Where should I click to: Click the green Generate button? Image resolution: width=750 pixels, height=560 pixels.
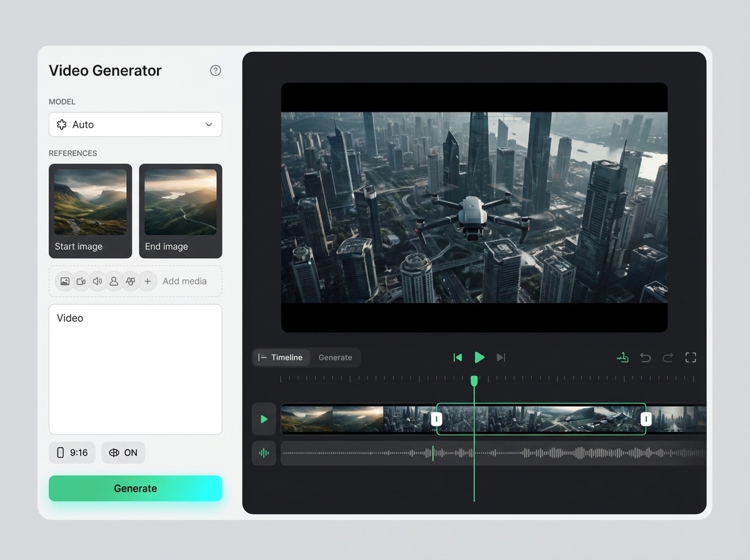coord(136,488)
